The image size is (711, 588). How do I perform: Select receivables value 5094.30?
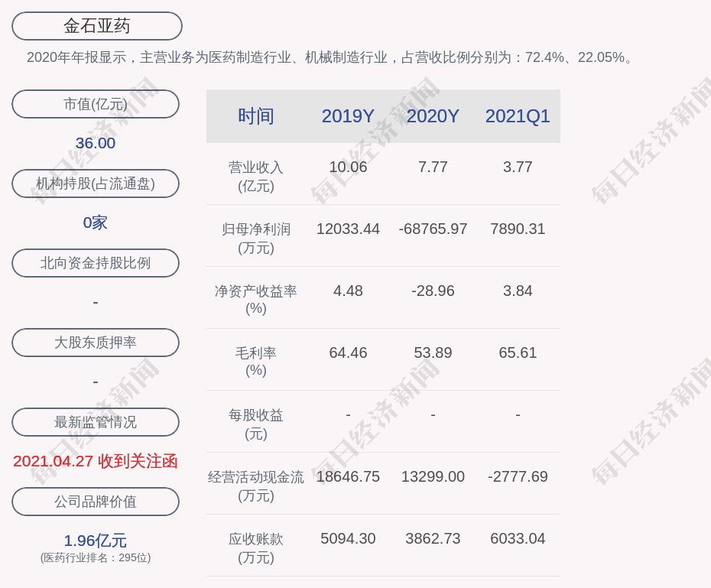(348, 538)
